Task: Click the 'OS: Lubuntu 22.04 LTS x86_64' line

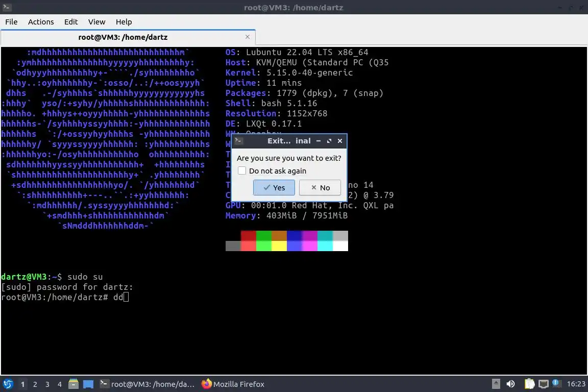Action: pos(297,52)
